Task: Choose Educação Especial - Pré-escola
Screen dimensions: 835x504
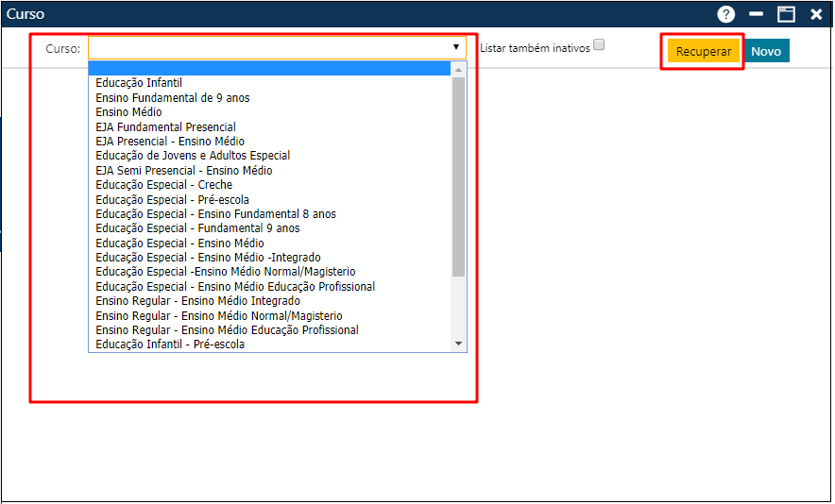Action: [269, 200]
